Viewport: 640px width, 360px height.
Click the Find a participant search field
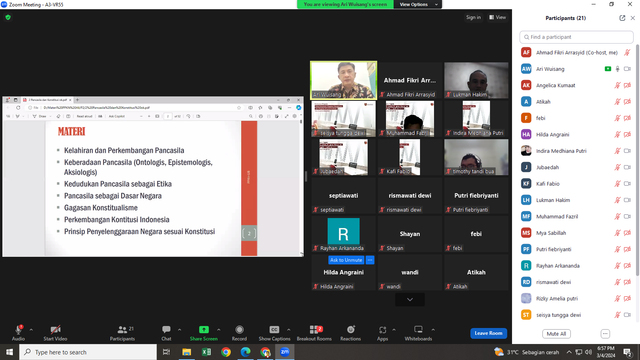pos(576,37)
